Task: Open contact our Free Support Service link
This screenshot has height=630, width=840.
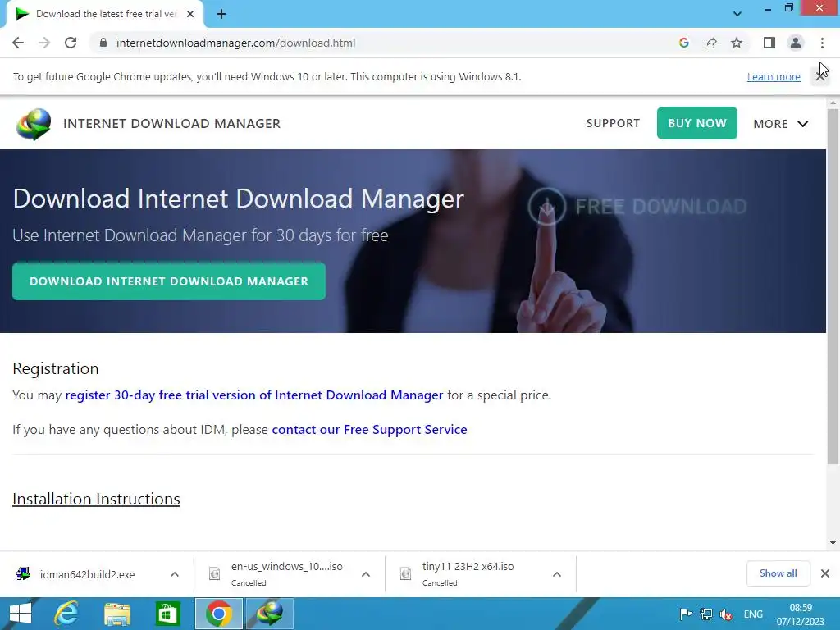Action: 370,430
